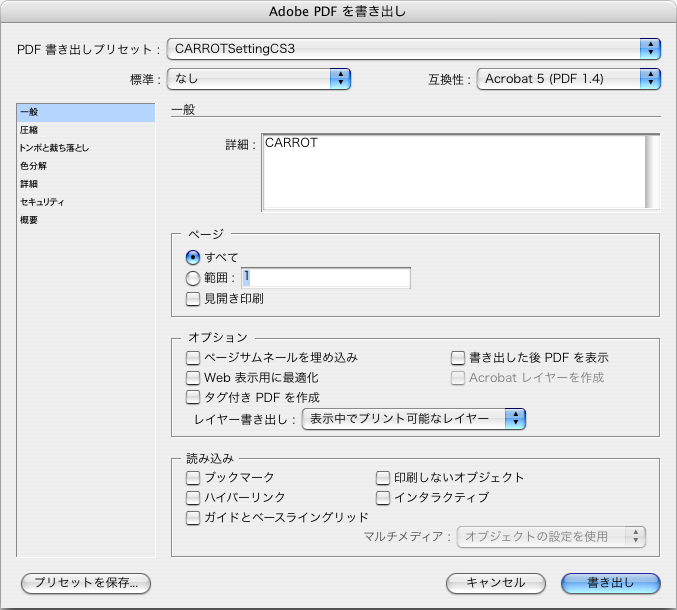Image resolution: width=677 pixels, height=610 pixels.
Task: Enable インタラクティブ checkbox
Action: tap(383, 498)
